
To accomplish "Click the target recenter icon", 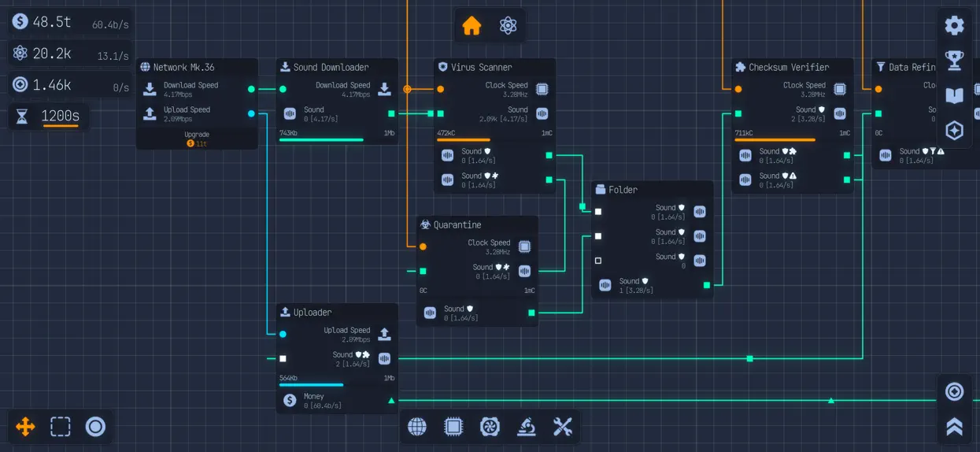I will [954, 391].
